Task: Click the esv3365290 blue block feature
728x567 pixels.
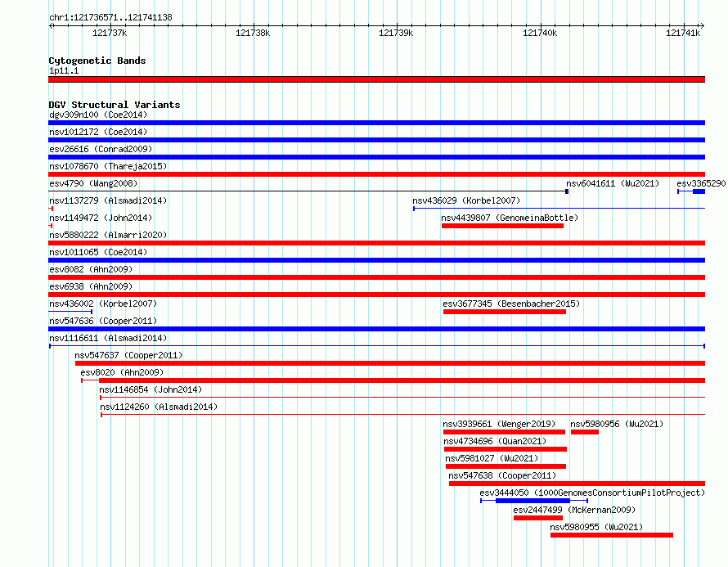Action: coord(699,191)
